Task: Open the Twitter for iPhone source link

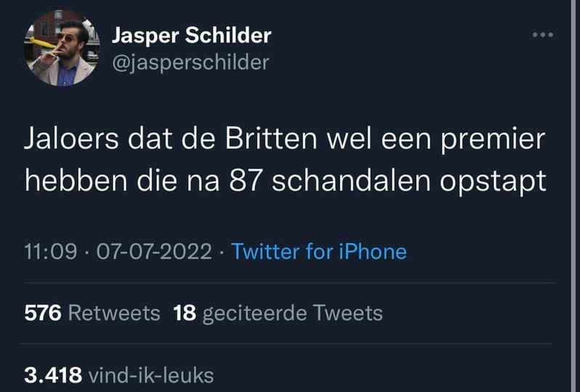Action: (318, 252)
